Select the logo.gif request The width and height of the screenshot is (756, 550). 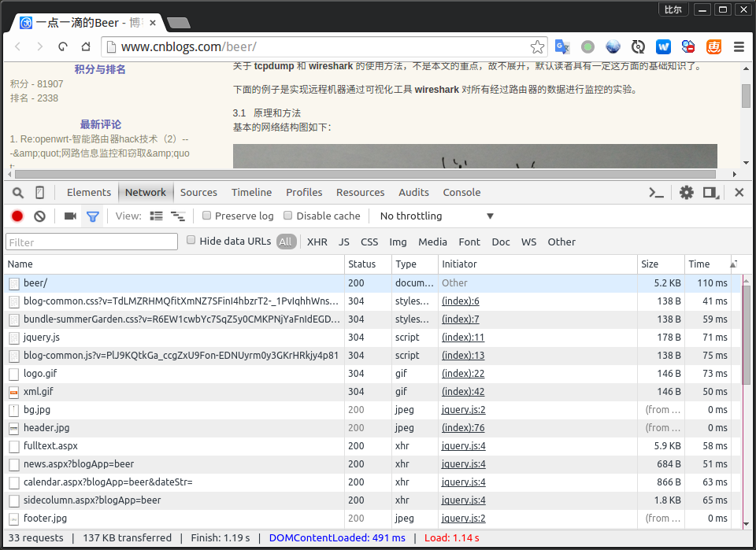371,374
